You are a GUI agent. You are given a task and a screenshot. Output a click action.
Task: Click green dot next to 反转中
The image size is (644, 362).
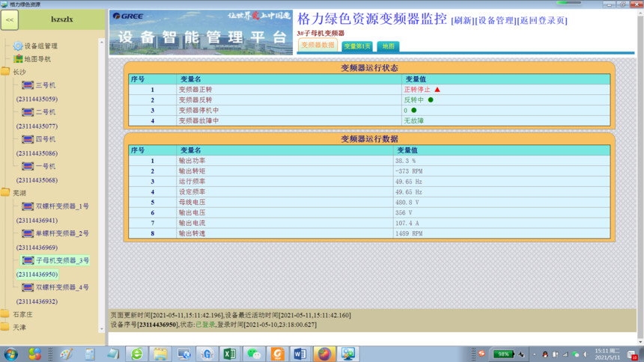coord(431,99)
